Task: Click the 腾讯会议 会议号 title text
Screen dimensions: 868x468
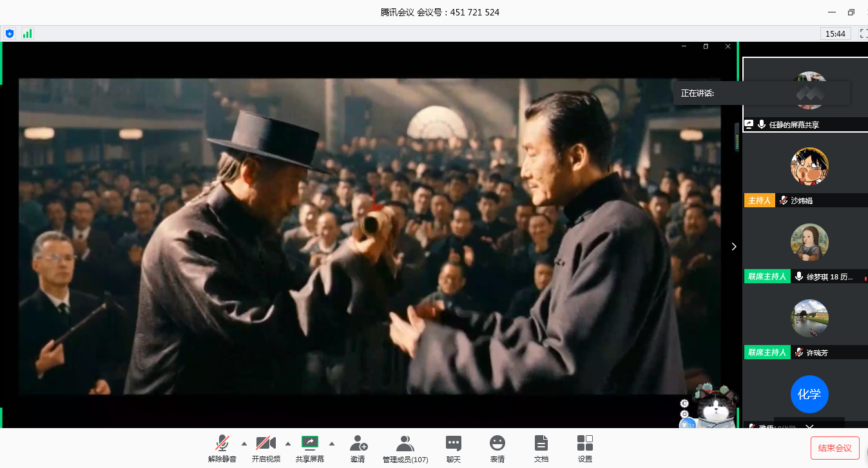Action: [440, 12]
